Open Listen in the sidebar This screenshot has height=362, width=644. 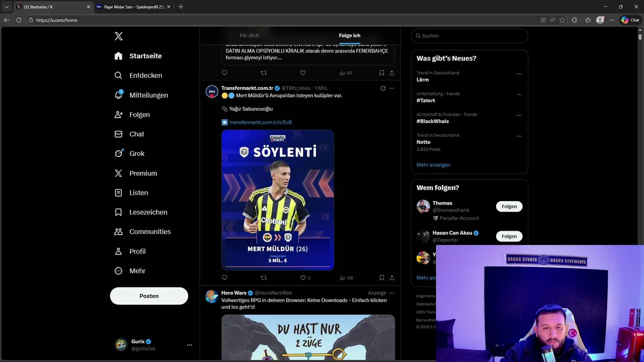click(x=131, y=193)
